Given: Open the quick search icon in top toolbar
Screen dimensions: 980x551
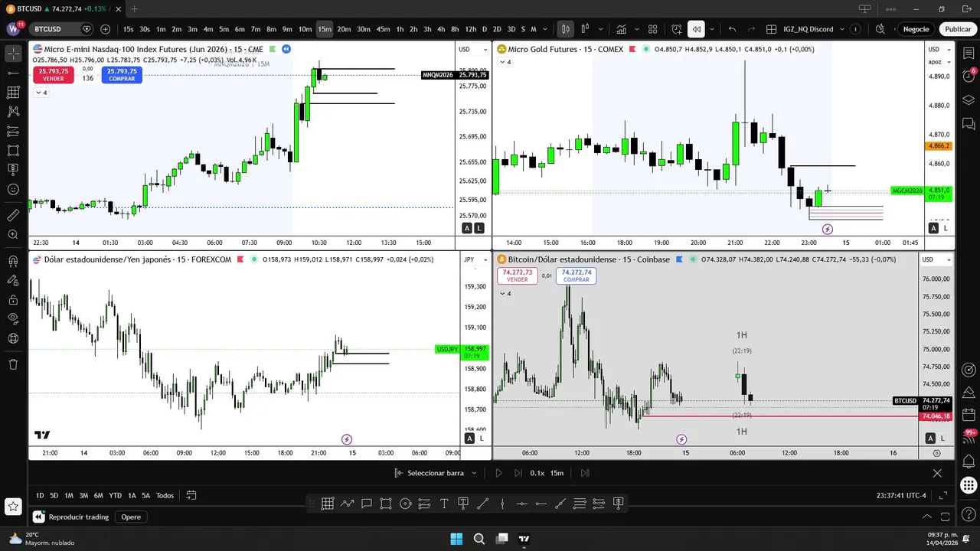Looking at the screenshot, I should click(x=880, y=29).
